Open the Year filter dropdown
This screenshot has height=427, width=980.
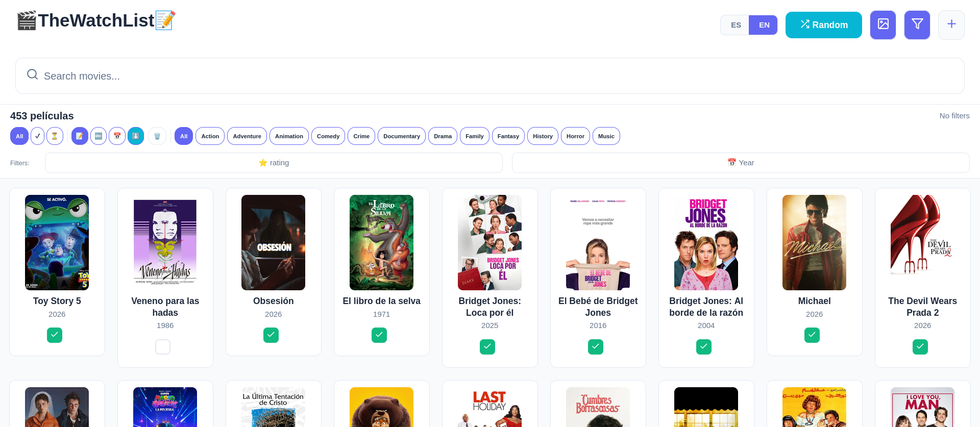click(741, 163)
